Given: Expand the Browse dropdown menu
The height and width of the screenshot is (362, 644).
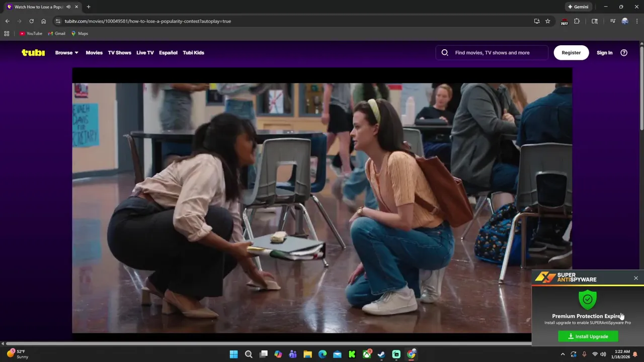Looking at the screenshot, I should point(66,52).
